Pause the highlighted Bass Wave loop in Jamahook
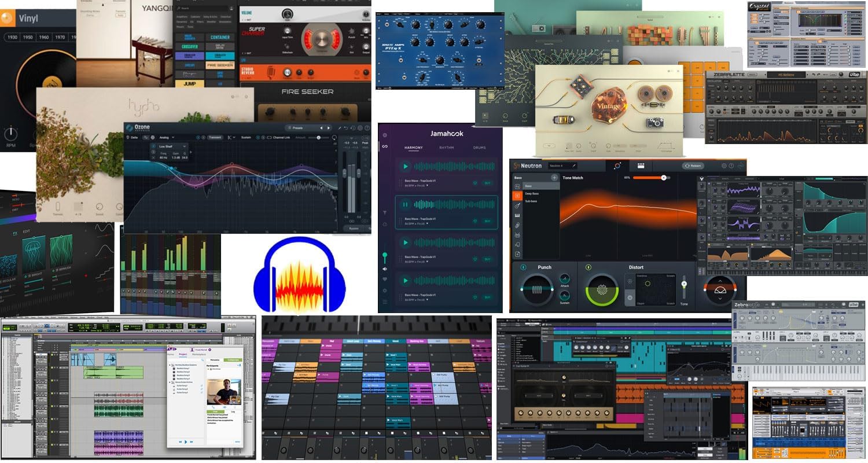Screen dimensions: 868x463 point(406,204)
